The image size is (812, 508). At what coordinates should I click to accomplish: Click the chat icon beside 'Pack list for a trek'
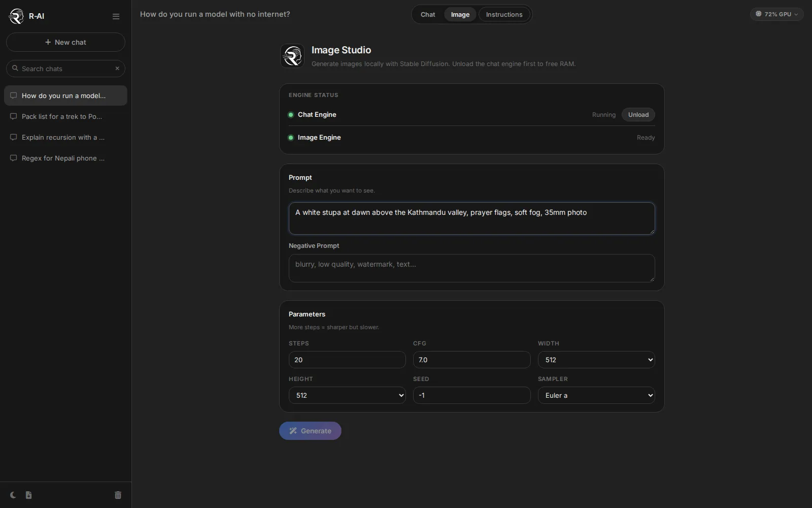click(14, 116)
